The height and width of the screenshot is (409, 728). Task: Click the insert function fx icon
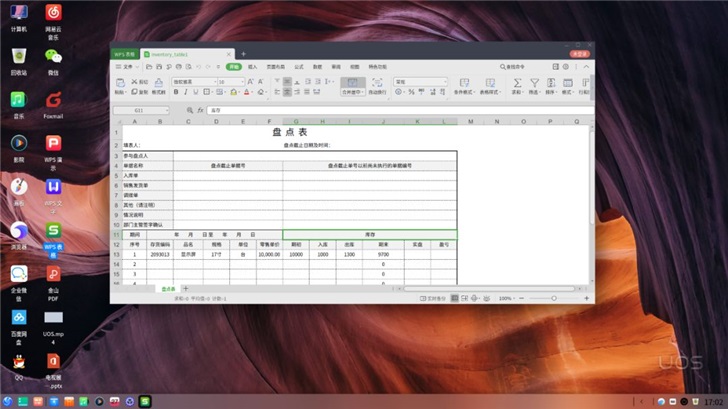[x=200, y=110]
